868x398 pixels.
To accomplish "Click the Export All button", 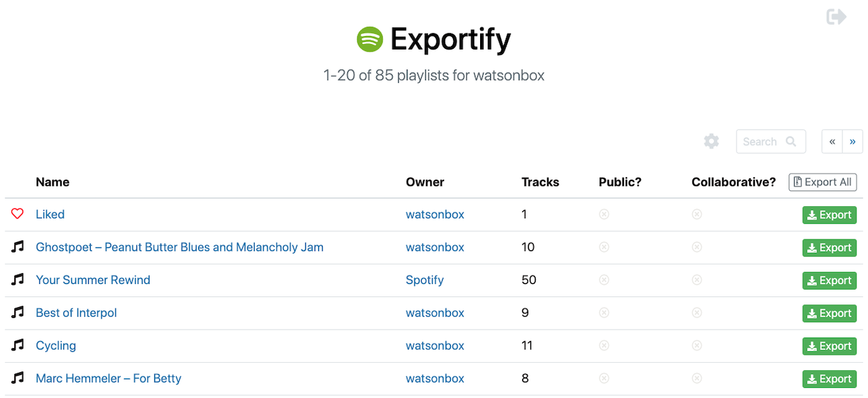I will [823, 182].
